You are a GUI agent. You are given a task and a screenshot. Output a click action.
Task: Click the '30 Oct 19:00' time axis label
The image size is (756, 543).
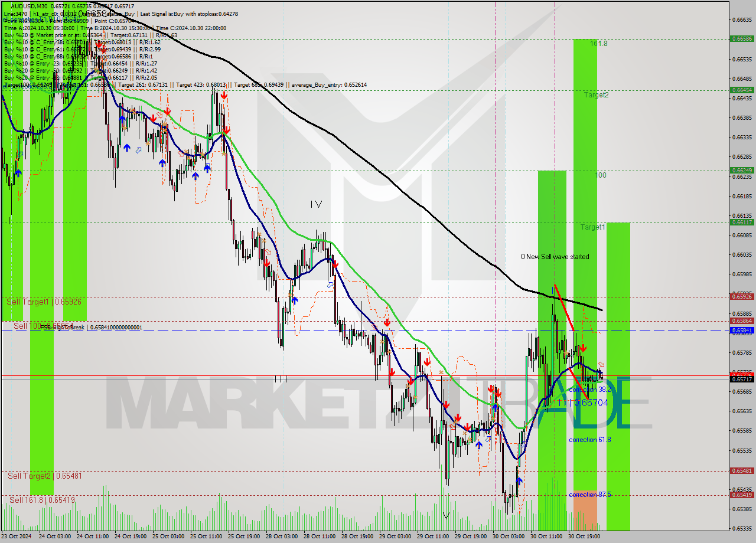tap(585, 537)
